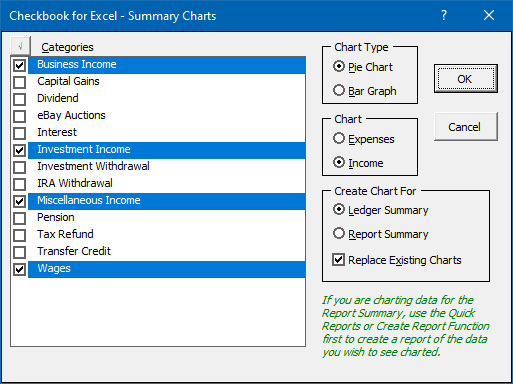The width and height of the screenshot is (513, 384).
Task: Click the Tax Refund list entry
Action: [65, 234]
